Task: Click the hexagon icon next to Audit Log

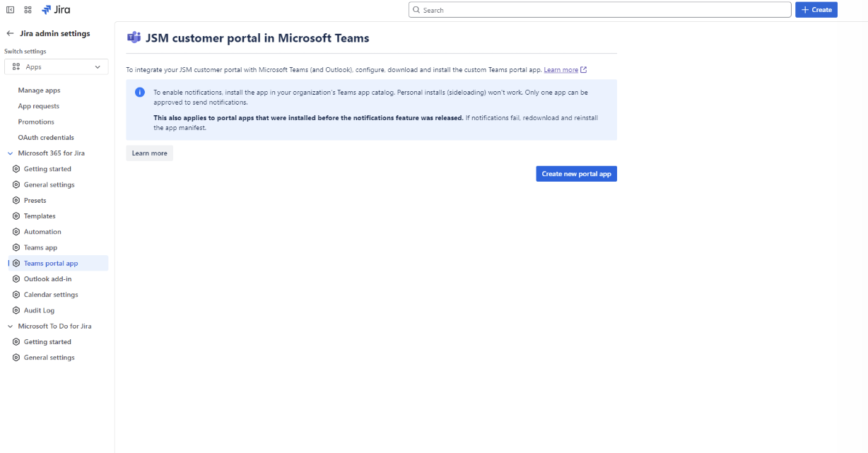Action: [x=16, y=310]
